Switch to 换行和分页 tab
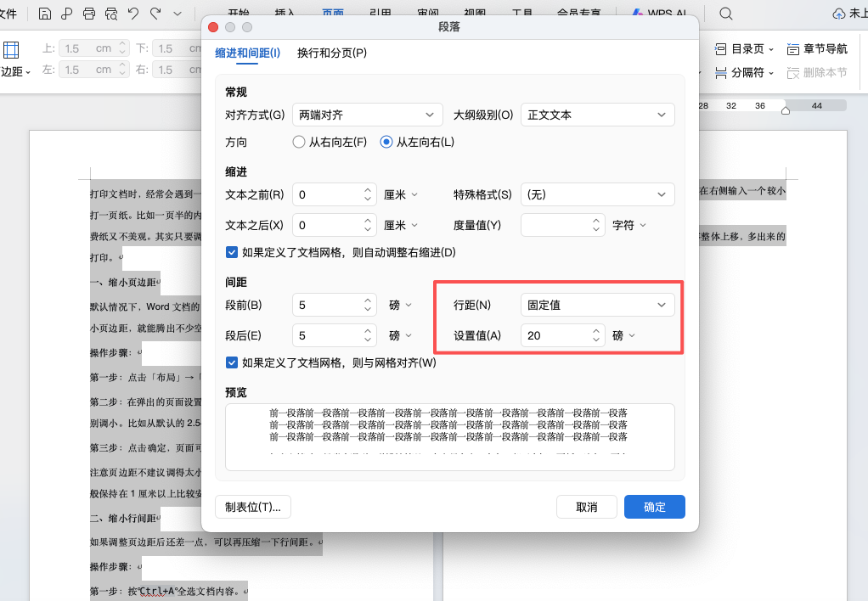The width and height of the screenshot is (868, 601). coord(332,53)
